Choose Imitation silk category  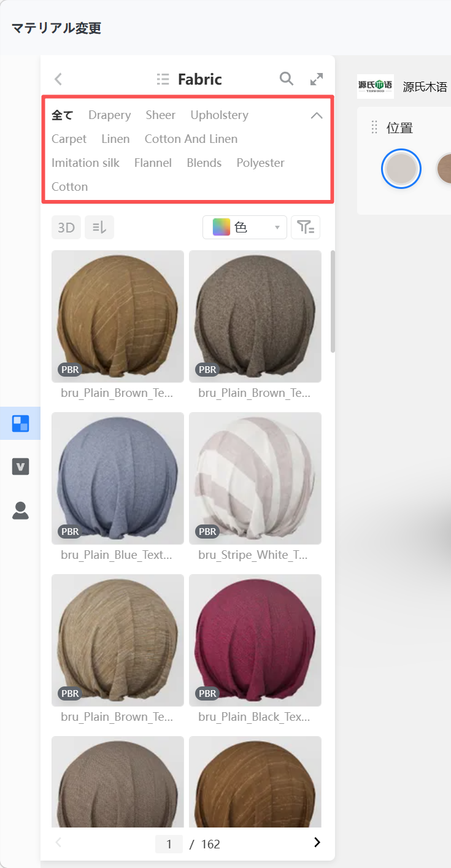pyautogui.click(x=86, y=163)
